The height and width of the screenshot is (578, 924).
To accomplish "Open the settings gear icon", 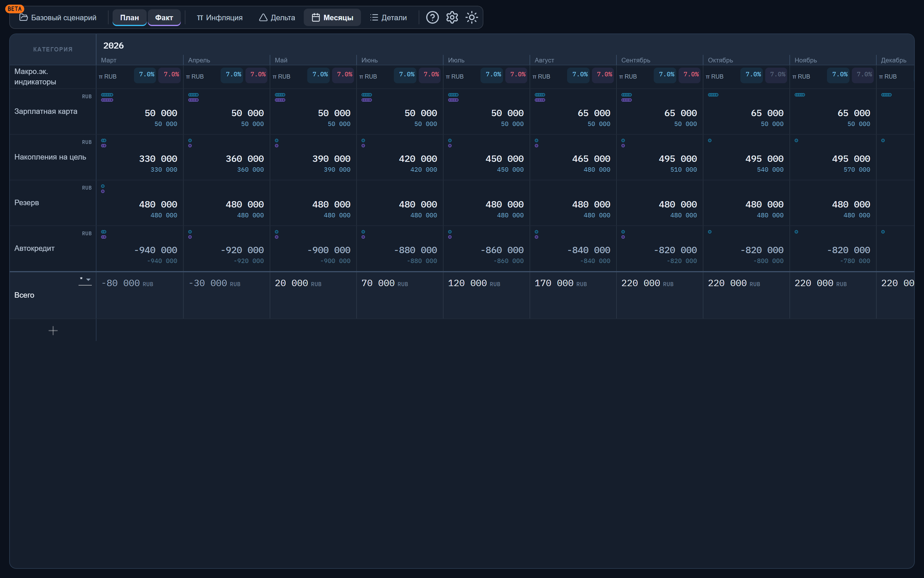I will 452,18.
